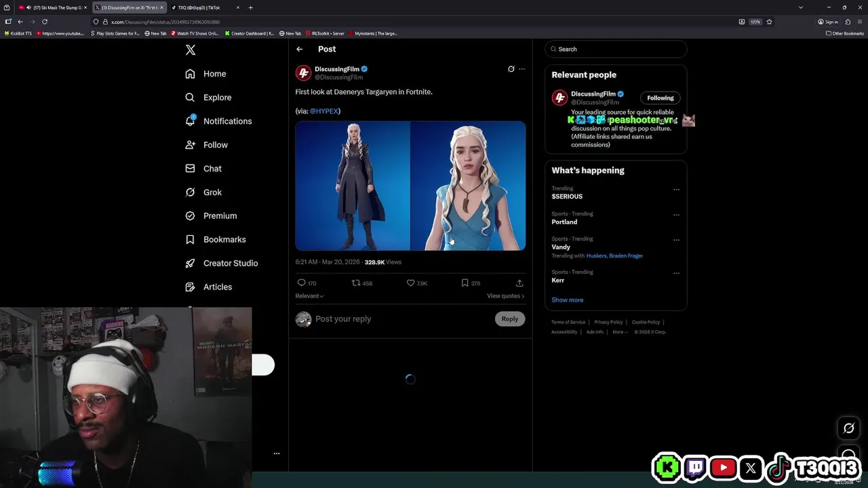Reset the 120% zoom level indicator

coord(755,22)
